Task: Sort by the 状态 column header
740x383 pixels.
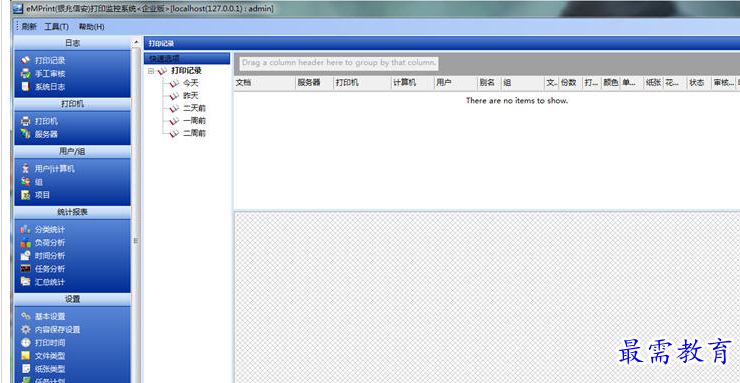Action: pyautogui.click(x=699, y=83)
